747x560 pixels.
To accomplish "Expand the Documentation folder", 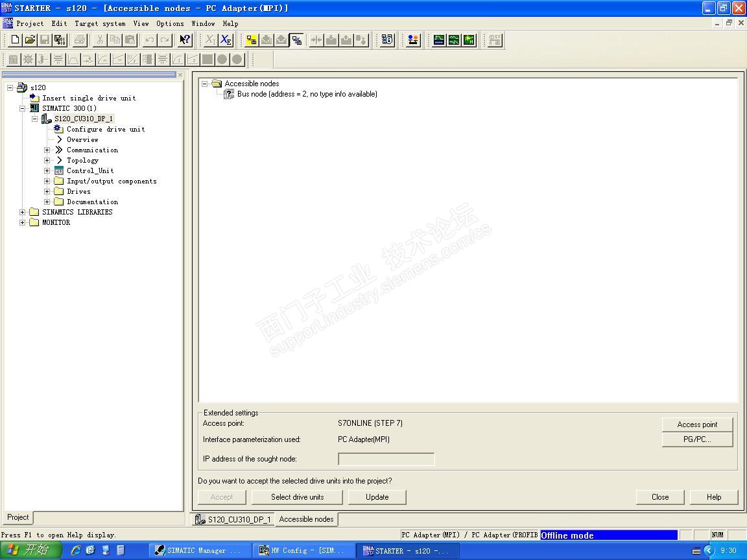I will (47, 202).
